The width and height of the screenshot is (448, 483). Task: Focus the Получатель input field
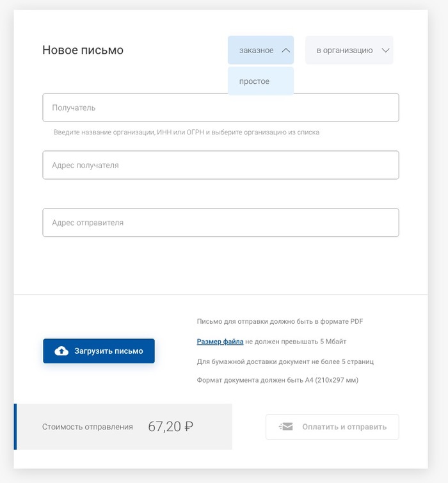click(x=221, y=108)
